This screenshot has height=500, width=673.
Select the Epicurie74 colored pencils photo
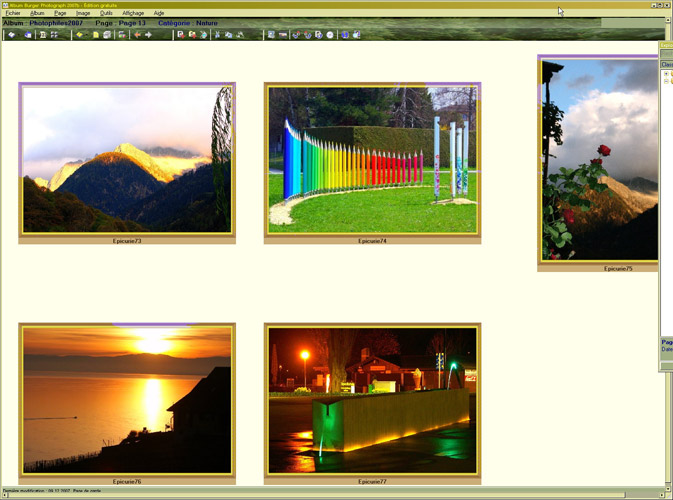pyautogui.click(x=372, y=160)
